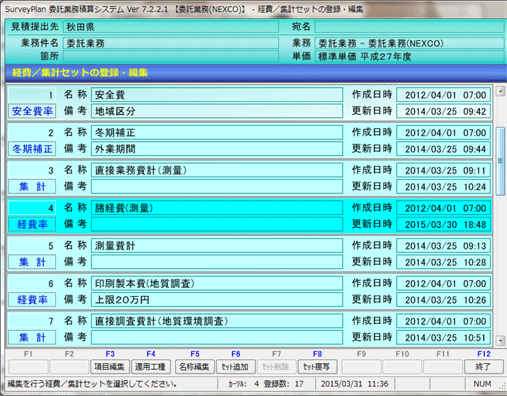Click creation time 2014/03/25 09:11

(x=444, y=170)
